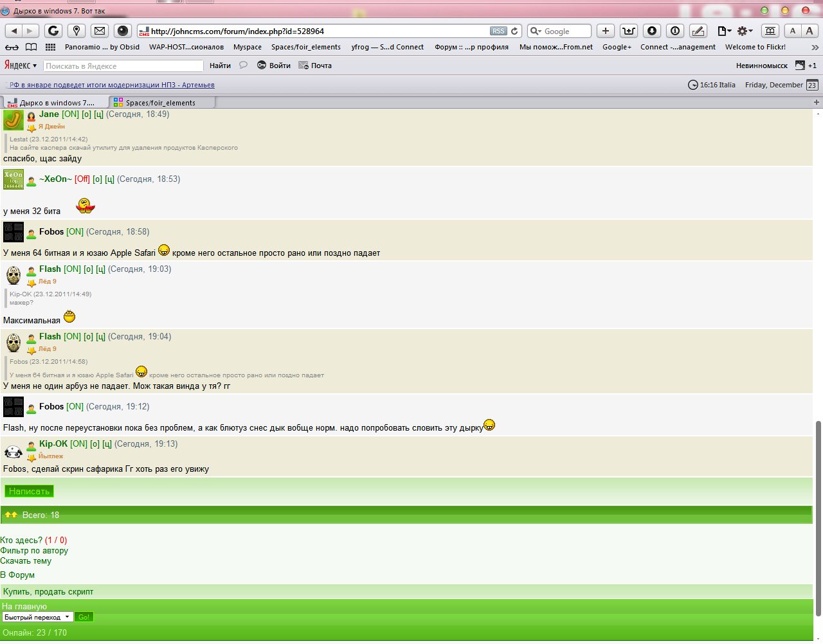Screen dimensions: 823x644
Task: Click the Фильтр по автору link
Action: click(34, 551)
